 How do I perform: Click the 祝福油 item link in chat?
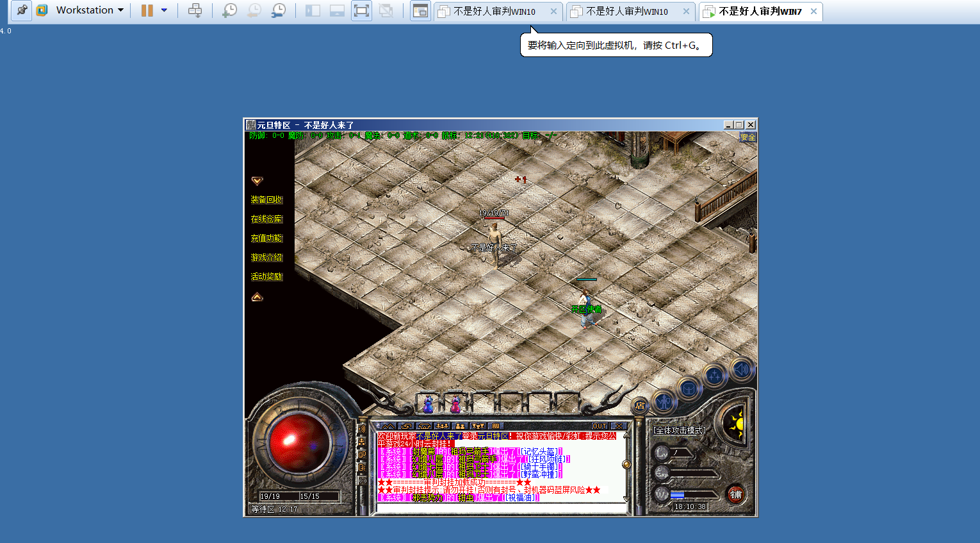tap(521, 498)
